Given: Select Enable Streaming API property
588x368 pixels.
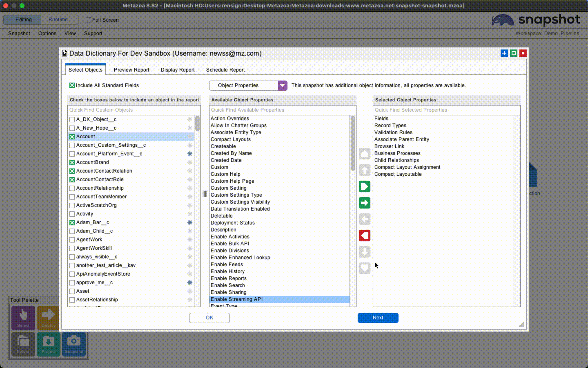Looking at the screenshot, I should (280, 299).
